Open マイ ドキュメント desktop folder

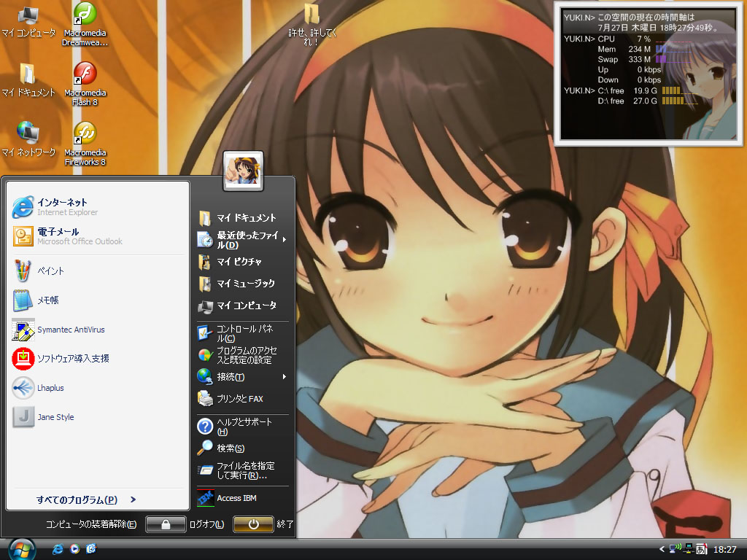click(28, 81)
